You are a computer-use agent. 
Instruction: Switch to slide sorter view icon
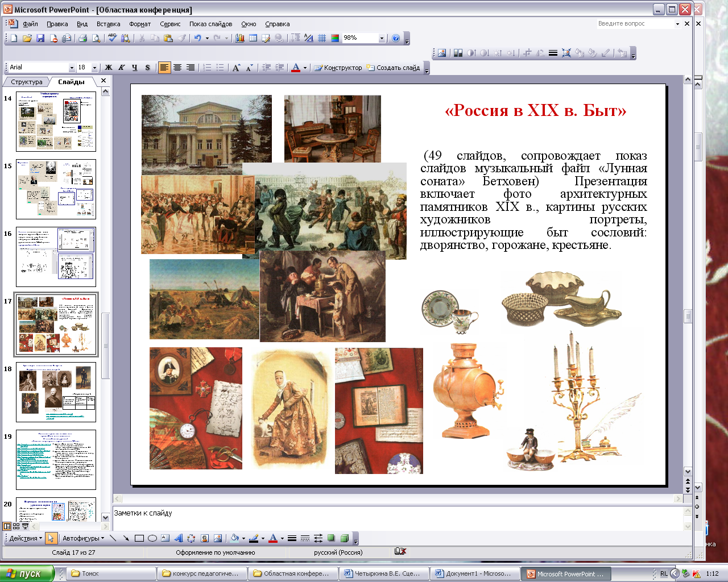(16, 526)
